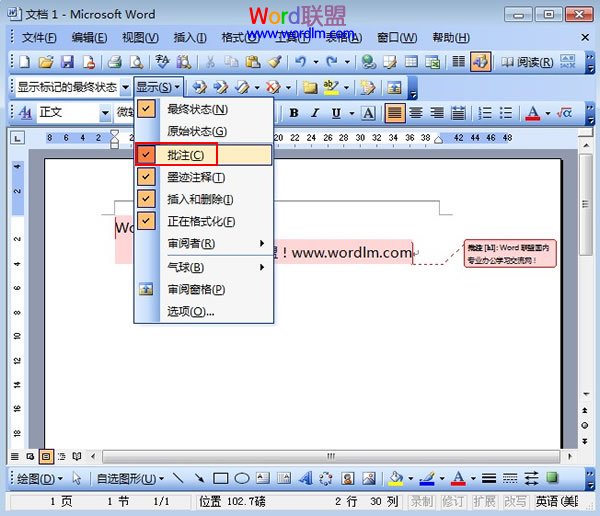Paste from clipboard icon
The height and width of the screenshot is (516, 600).
pos(253,62)
